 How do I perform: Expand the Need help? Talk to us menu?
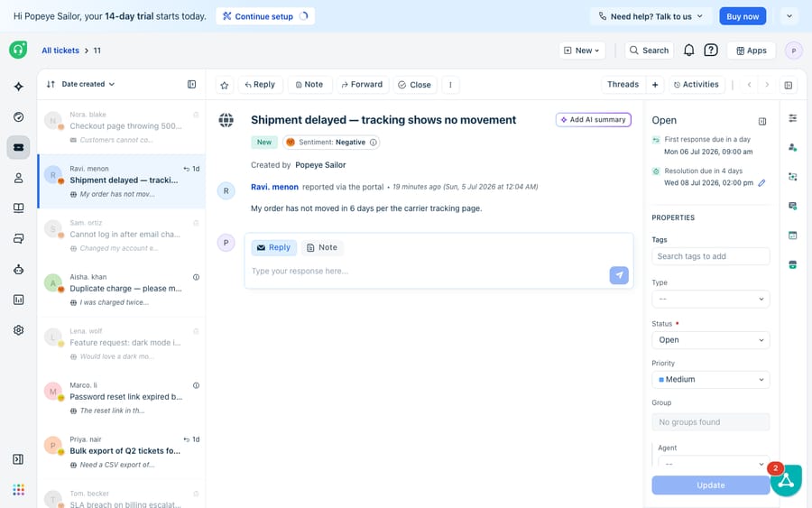point(651,16)
